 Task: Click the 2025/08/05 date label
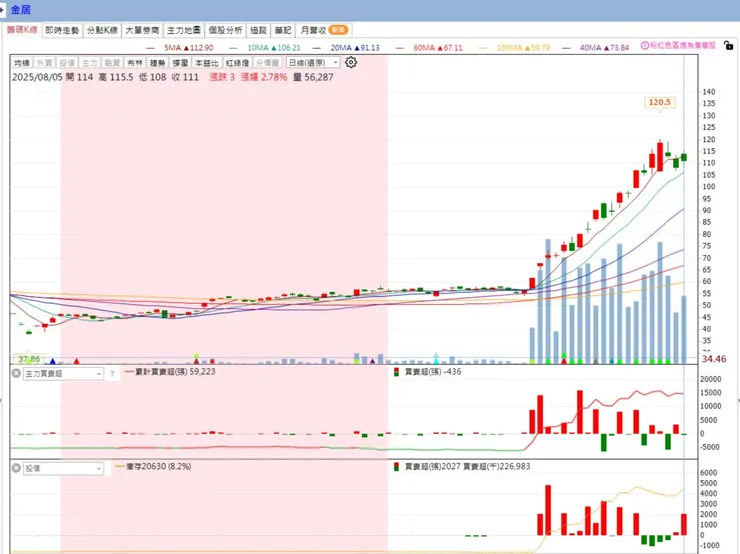click(x=37, y=77)
